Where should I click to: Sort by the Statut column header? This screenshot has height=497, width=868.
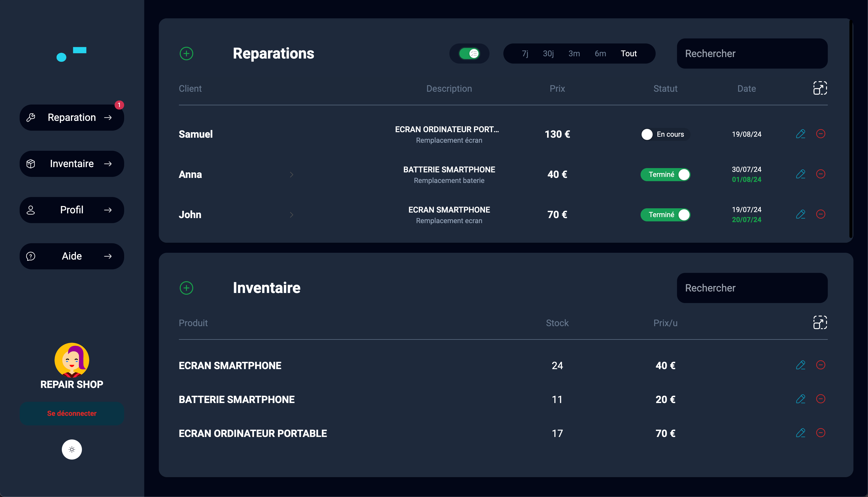[665, 89]
